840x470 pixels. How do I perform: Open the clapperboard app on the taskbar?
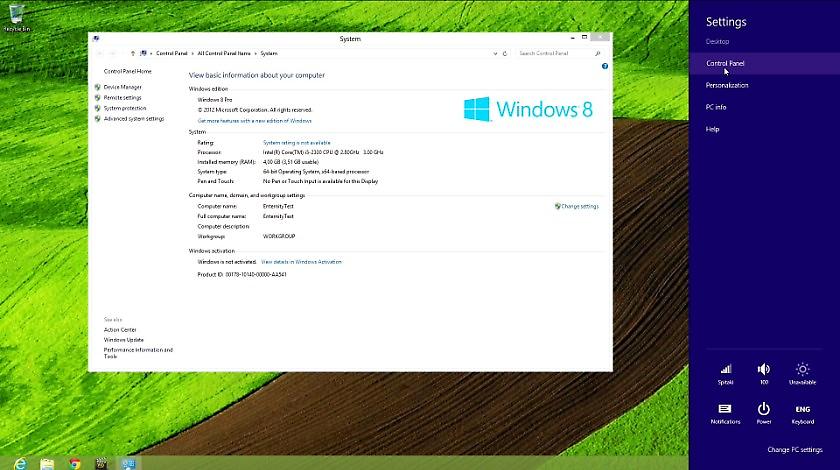point(101,463)
